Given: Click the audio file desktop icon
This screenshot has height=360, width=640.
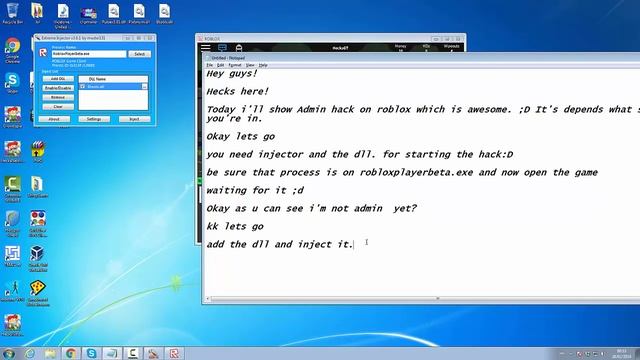Looking at the screenshot, I should tap(62, 16).
